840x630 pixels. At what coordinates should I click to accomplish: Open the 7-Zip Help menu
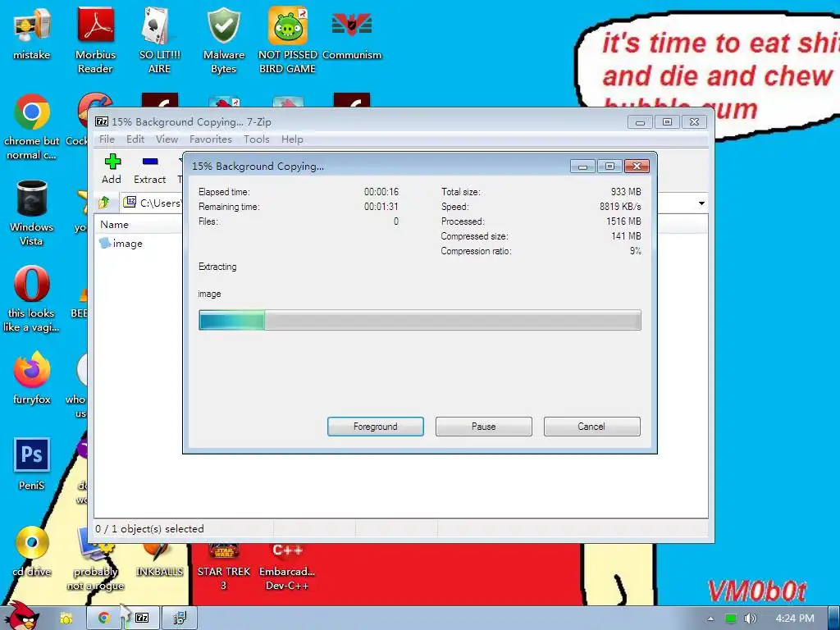pyautogui.click(x=292, y=139)
